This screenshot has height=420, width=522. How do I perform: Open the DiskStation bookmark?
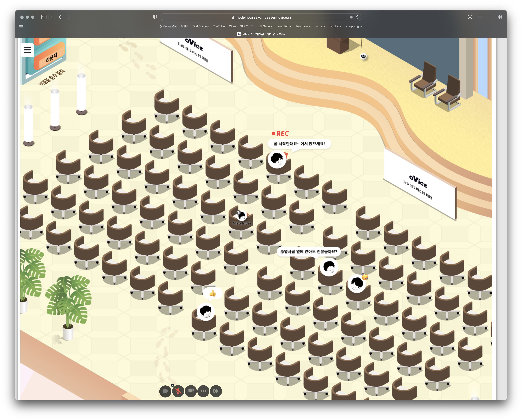click(200, 26)
